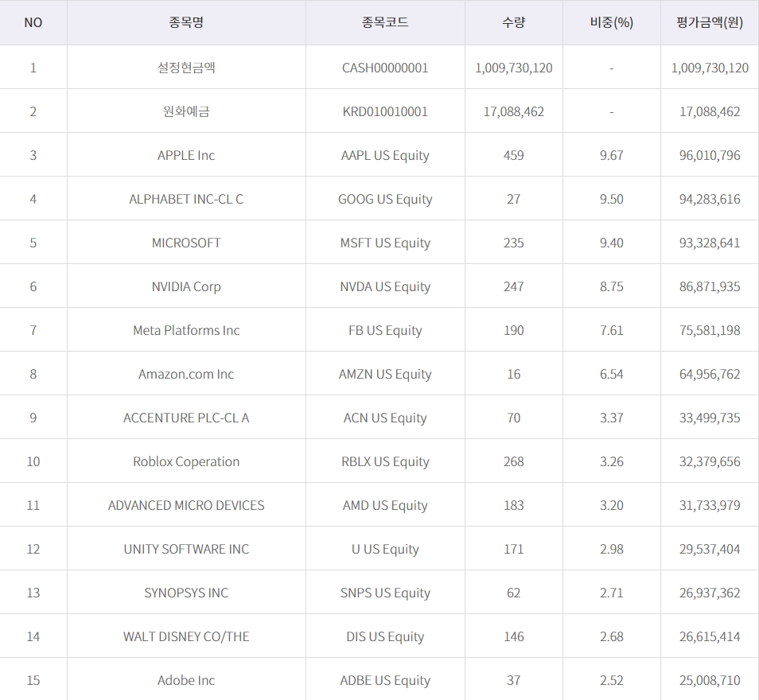Click Amazon valuation 64,956,762
The image size is (759, 700).
tap(710, 374)
